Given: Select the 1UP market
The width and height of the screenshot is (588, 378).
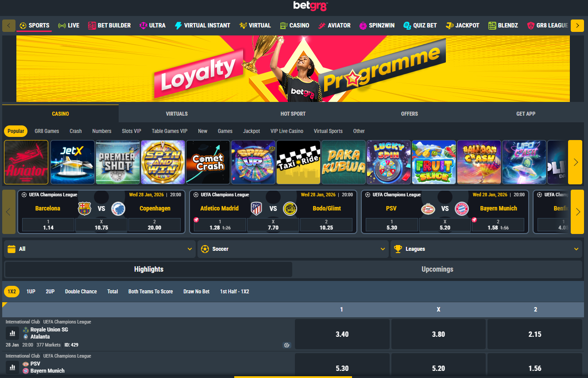Looking at the screenshot, I should pyautogui.click(x=31, y=292).
